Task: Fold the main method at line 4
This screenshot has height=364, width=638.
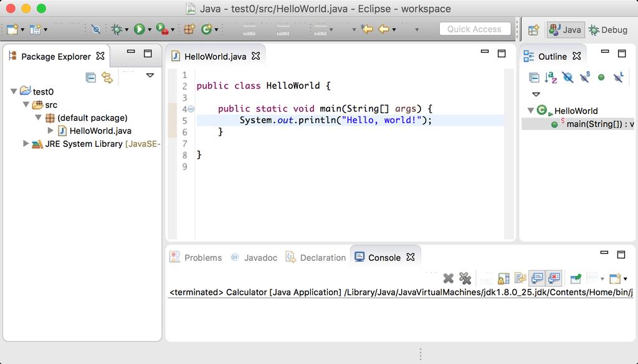Action: [191, 109]
